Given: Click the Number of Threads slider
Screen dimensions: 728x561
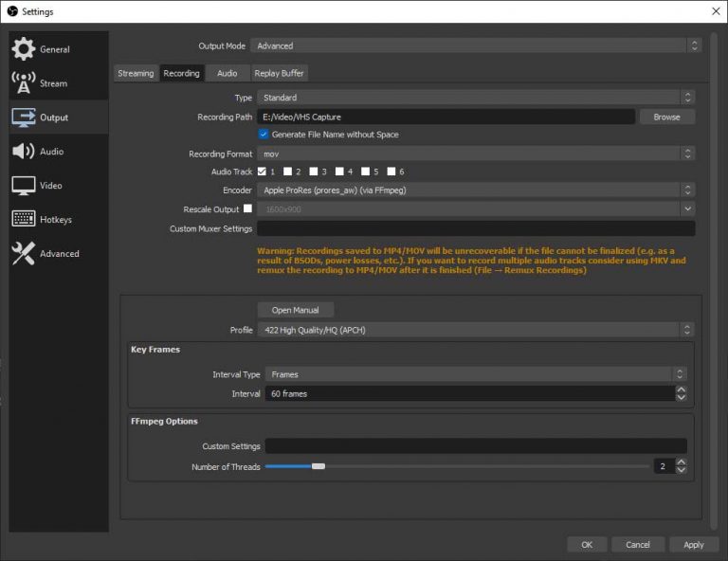Looking at the screenshot, I should pos(457,466).
